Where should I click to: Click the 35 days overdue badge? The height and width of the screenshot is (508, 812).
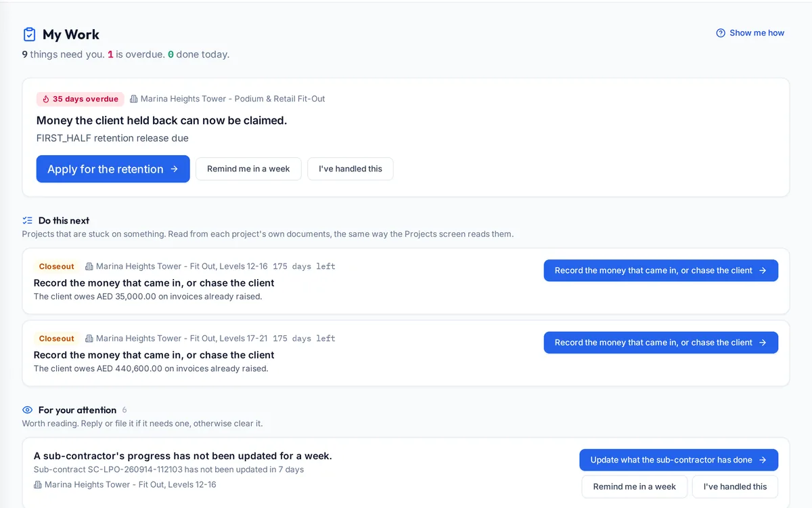pos(81,99)
